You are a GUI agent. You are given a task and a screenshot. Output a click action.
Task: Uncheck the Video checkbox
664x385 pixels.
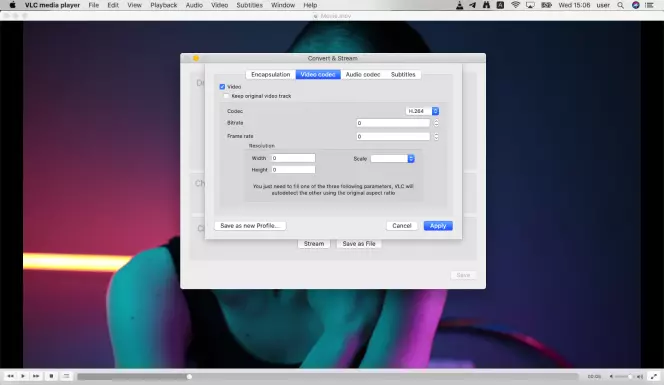click(x=222, y=86)
